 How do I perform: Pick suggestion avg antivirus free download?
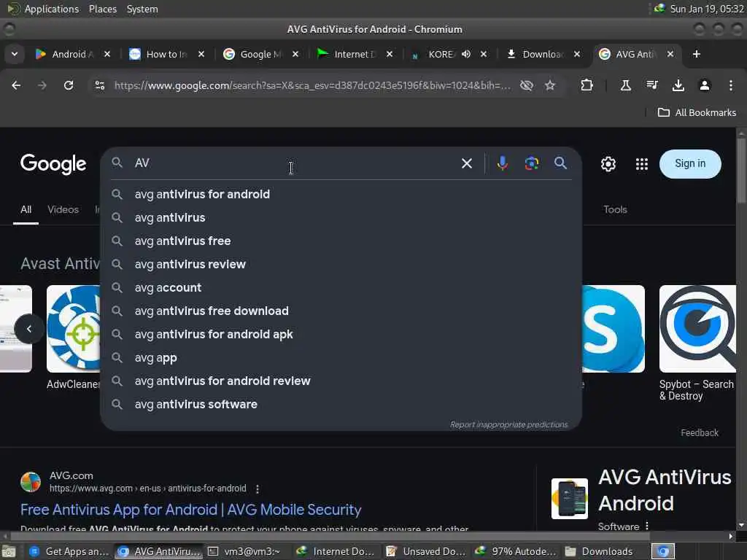(x=341, y=311)
